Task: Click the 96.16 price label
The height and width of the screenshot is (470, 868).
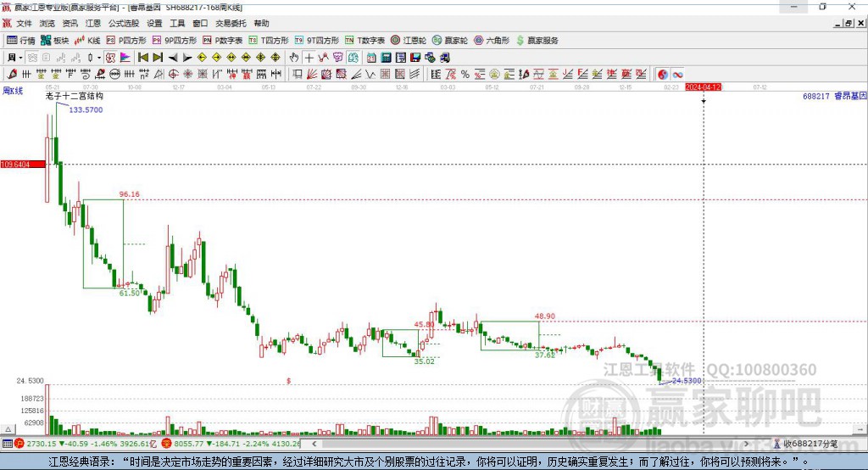Action: (130, 194)
